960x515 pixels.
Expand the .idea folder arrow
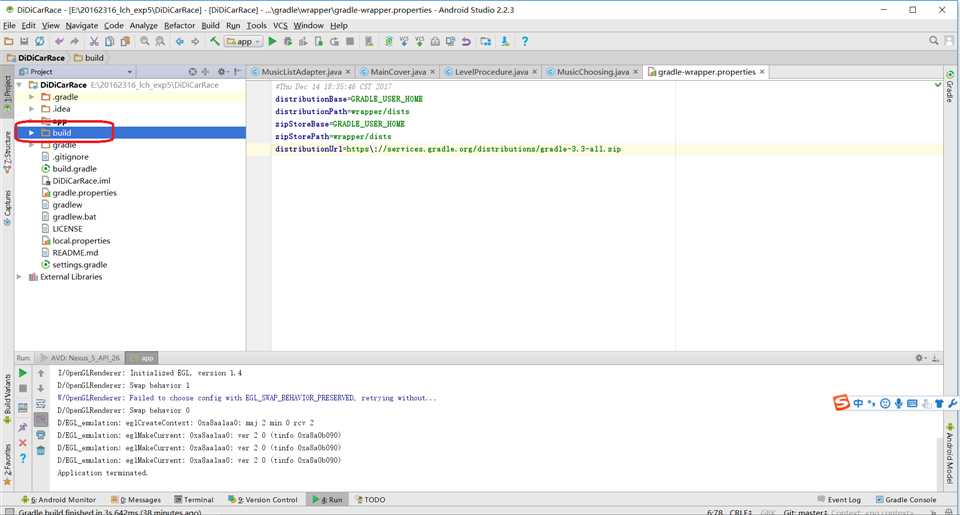point(32,109)
